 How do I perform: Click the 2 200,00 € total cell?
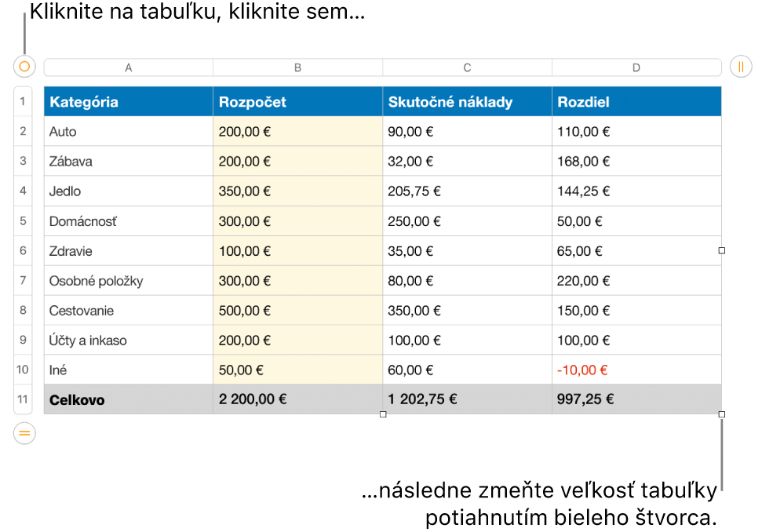pyautogui.click(x=298, y=399)
